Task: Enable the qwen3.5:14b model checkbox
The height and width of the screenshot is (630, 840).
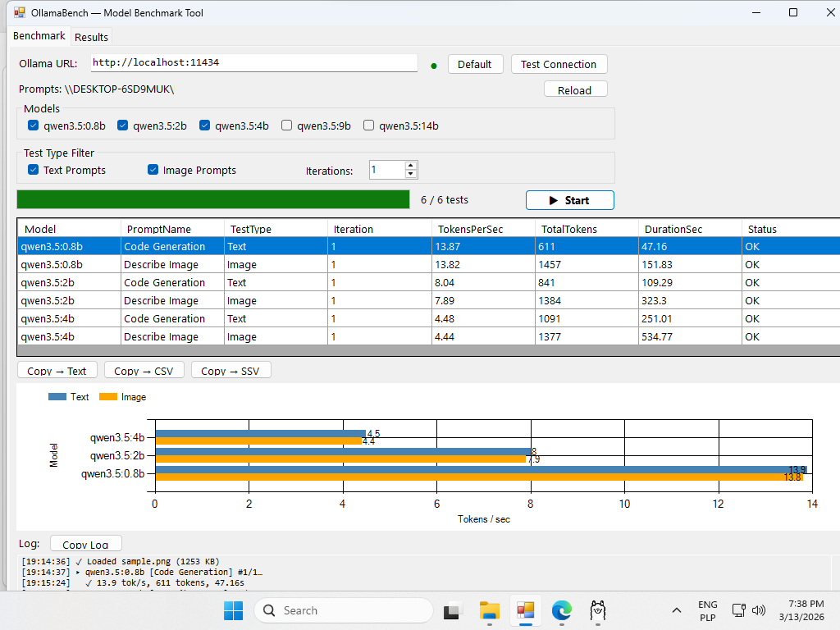Action: (368, 126)
